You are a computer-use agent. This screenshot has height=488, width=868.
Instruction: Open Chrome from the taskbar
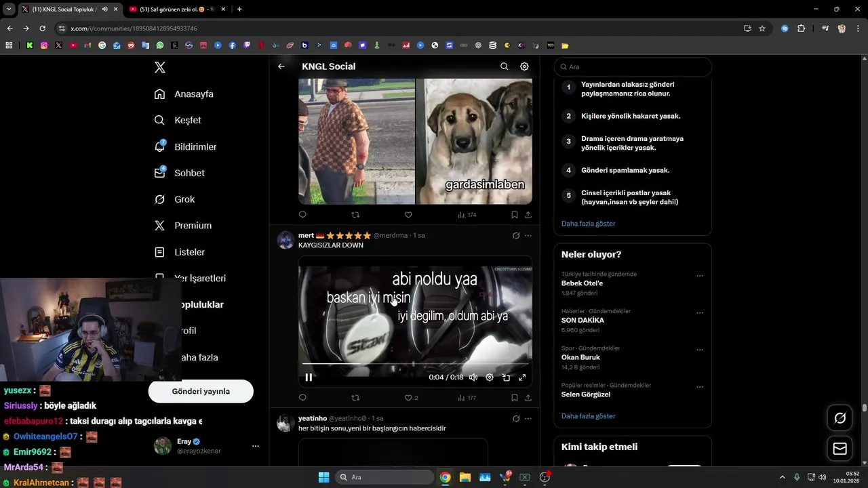click(x=445, y=477)
